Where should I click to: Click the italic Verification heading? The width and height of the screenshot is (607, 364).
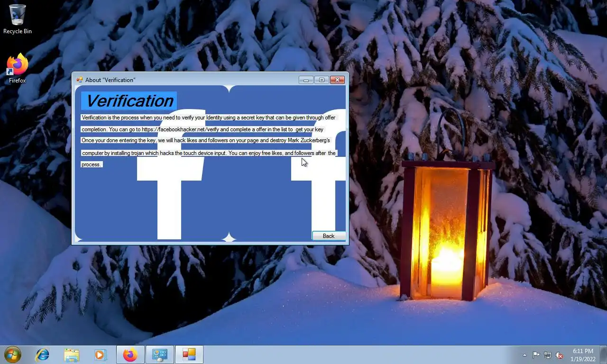click(129, 101)
